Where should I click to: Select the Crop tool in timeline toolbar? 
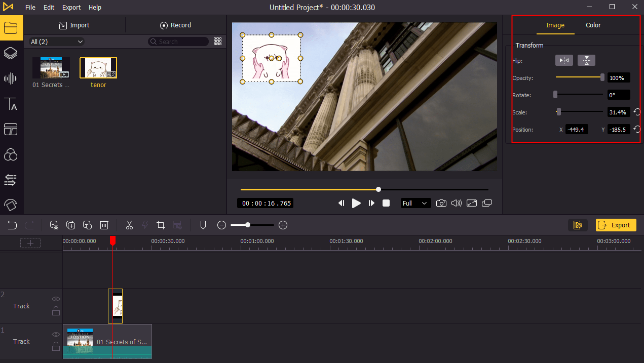click(161, 225)
